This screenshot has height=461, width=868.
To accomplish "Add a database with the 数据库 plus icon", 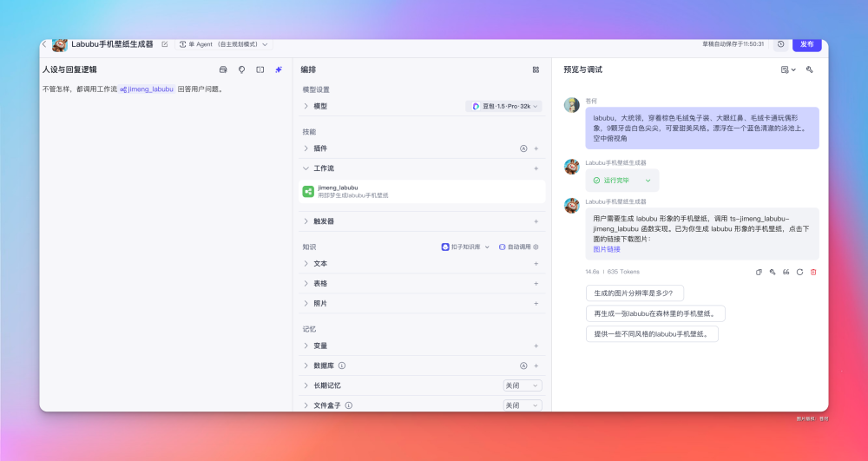I will pos(536,366).
